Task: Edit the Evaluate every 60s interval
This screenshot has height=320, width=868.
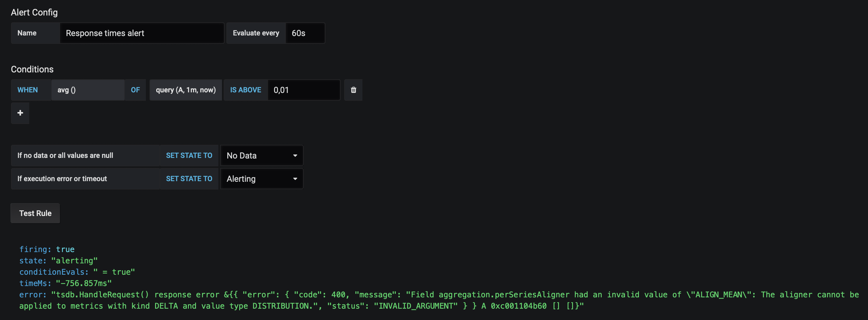Action: click(304, 33)
